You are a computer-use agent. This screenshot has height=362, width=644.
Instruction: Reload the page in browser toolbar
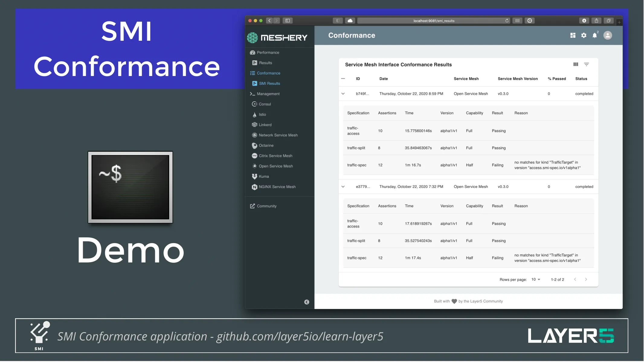point(507,21)
